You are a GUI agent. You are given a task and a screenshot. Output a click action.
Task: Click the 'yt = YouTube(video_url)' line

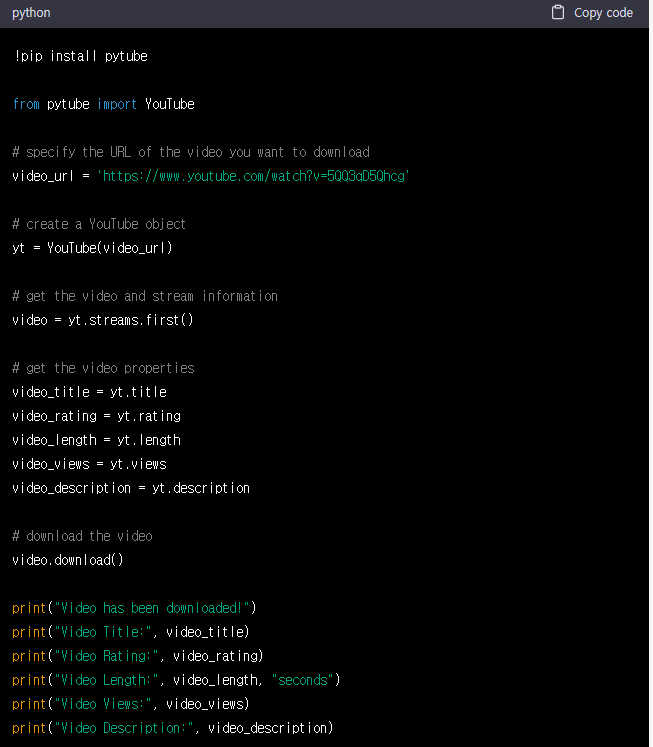(92, 248)
